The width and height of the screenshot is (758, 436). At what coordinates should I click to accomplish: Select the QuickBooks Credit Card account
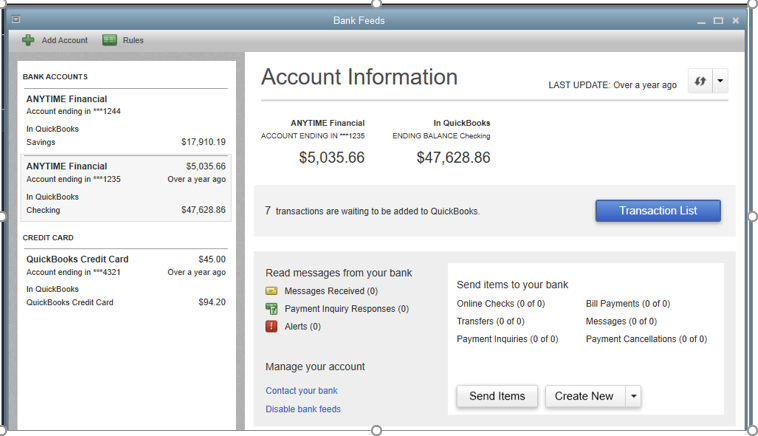[126, 280]
